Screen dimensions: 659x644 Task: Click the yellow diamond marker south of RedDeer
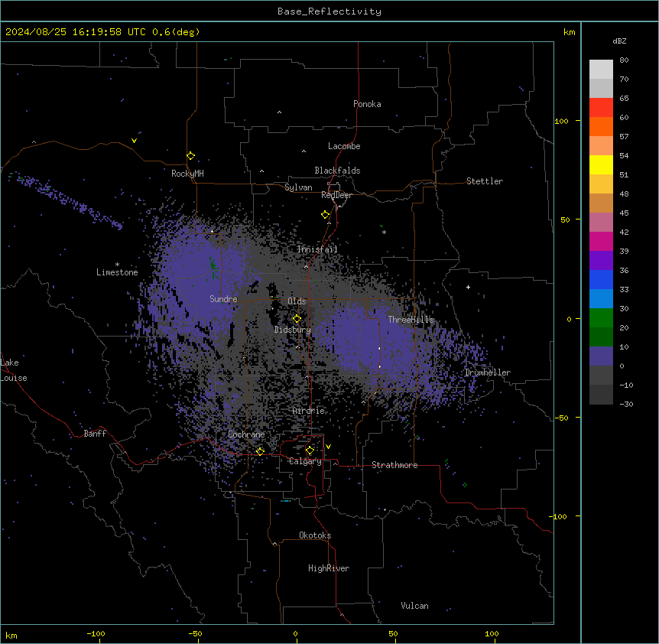coord(326,215)
